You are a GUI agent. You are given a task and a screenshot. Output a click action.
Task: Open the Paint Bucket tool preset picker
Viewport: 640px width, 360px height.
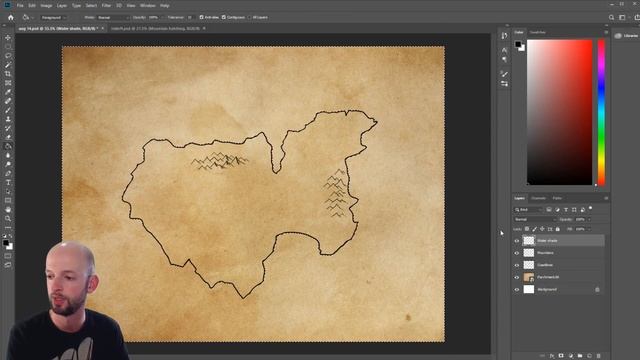click(27, 18)
